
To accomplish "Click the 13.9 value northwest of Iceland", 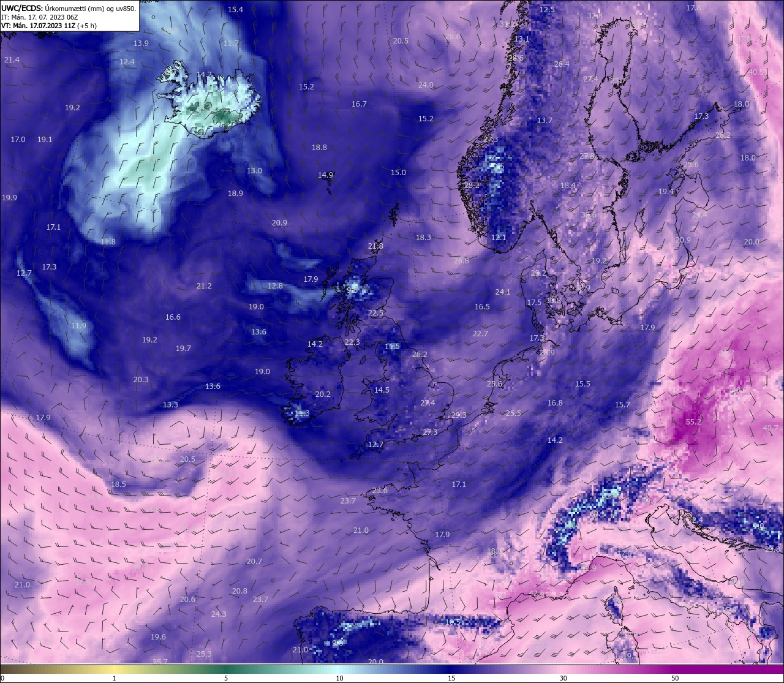I will point(141,43).
